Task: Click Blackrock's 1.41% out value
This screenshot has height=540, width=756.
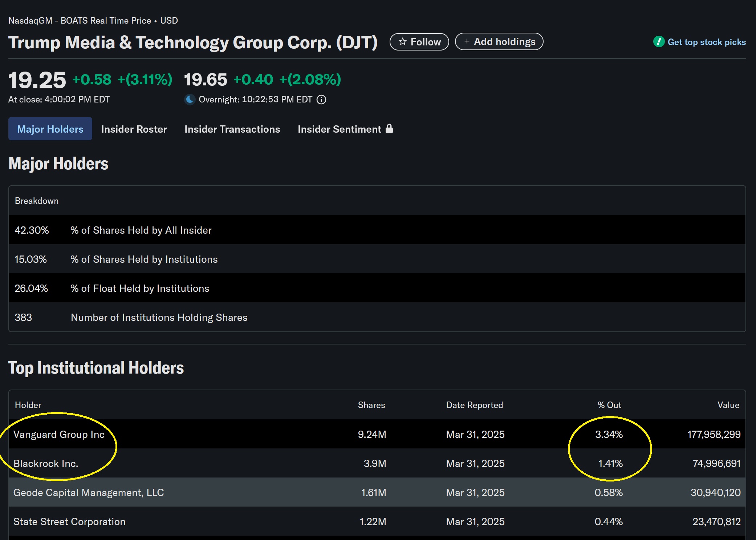Action: click(x=610, y=463)
